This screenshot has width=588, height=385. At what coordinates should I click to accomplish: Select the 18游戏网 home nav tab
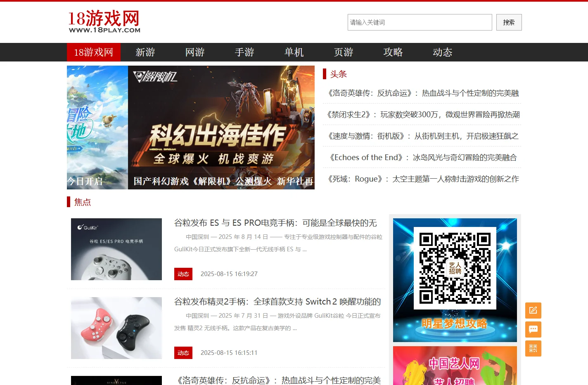coord(93,52)
